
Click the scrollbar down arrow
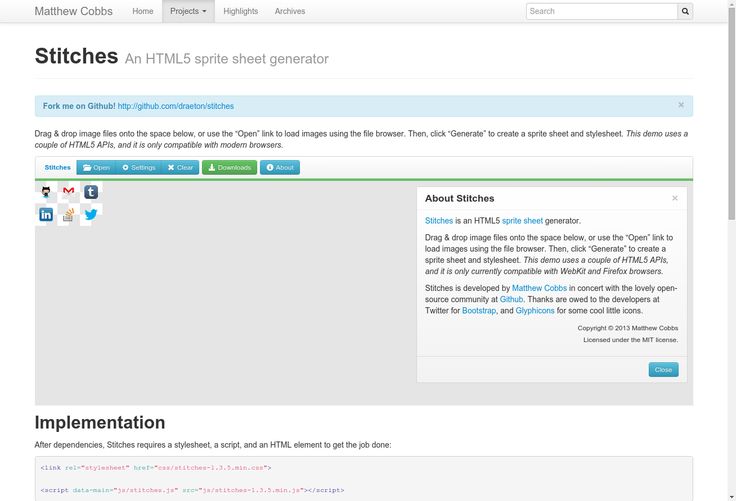point(731,497)
